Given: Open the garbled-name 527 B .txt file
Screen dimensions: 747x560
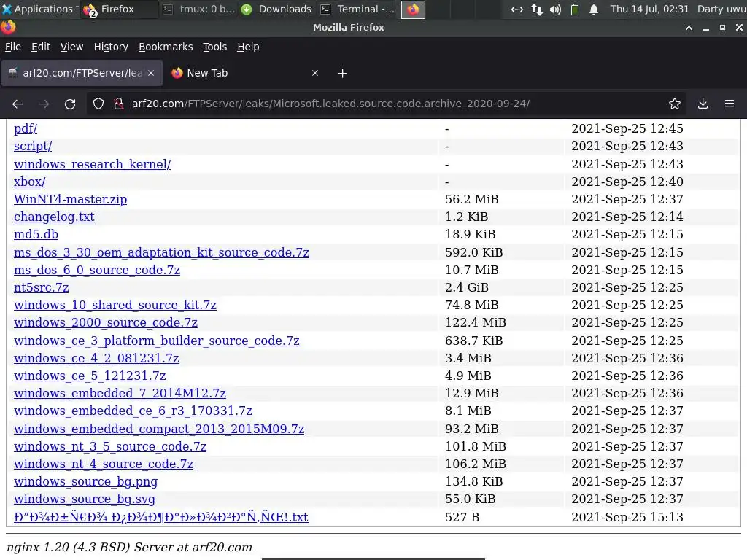Looking at the screenshot, I should [x=161, y=517].
